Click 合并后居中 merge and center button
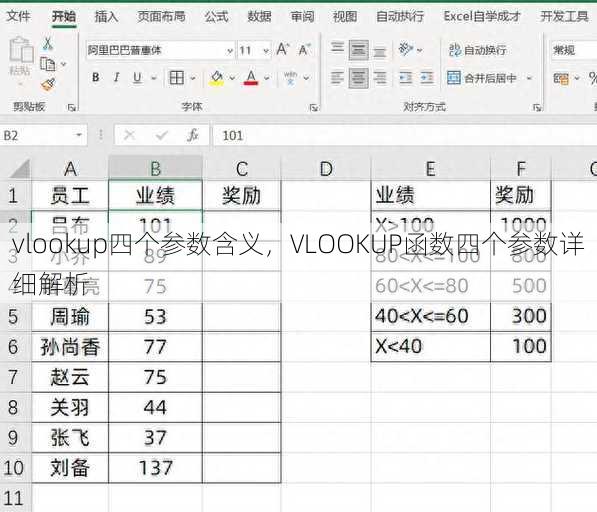 pos(482,78)
